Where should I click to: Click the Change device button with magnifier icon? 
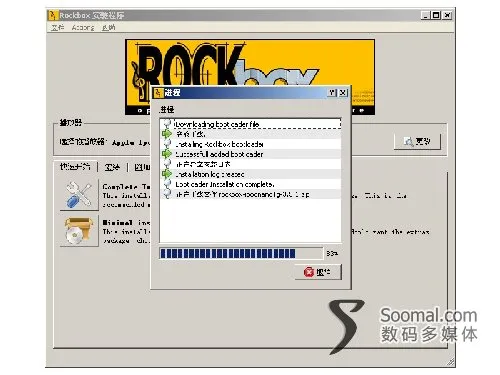[417, 142]
